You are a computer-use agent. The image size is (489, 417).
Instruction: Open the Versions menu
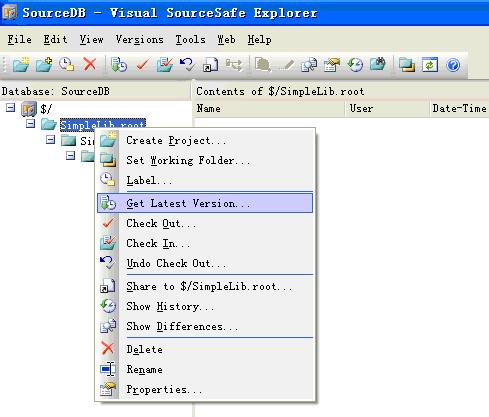pos(140,39)
